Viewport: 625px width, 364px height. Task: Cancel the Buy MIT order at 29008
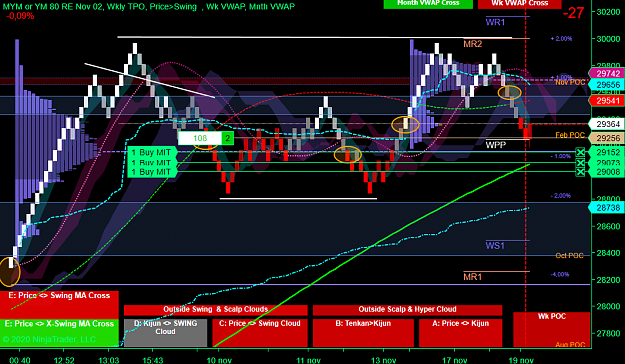coord(580,172)
